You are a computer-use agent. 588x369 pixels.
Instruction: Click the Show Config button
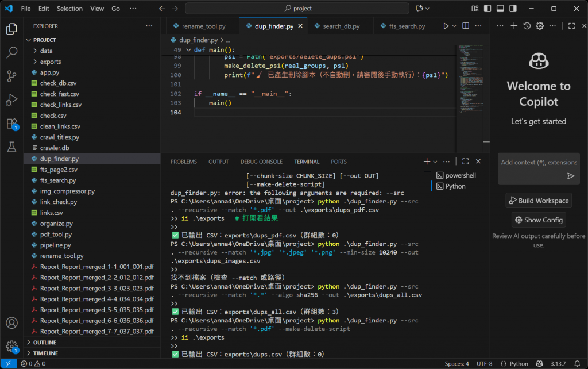point(538,220)
